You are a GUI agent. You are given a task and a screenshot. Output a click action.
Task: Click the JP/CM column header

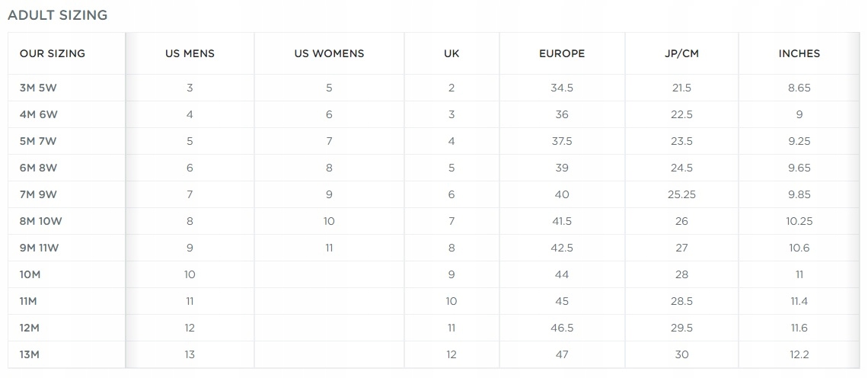[x=681, y=53]
